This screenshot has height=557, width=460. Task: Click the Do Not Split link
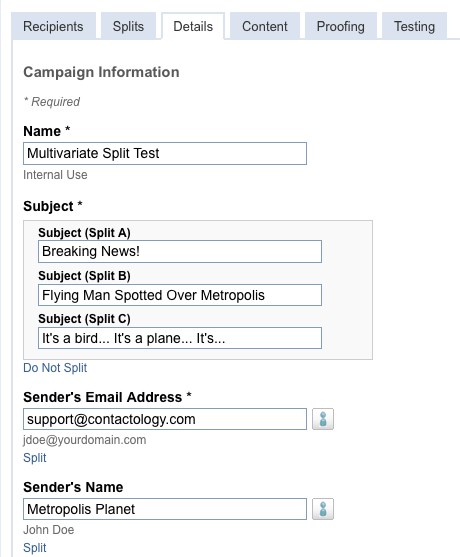(55, 368)
